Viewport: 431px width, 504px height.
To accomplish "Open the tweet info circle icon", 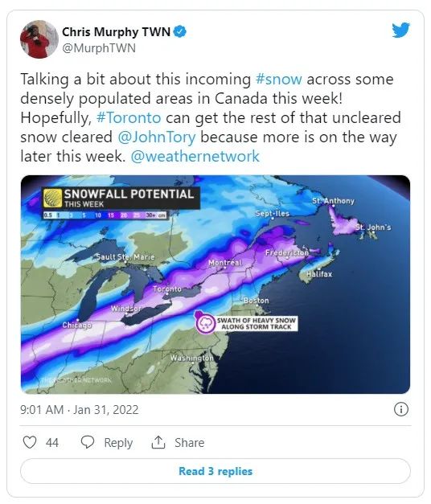I will coord(400,409).
